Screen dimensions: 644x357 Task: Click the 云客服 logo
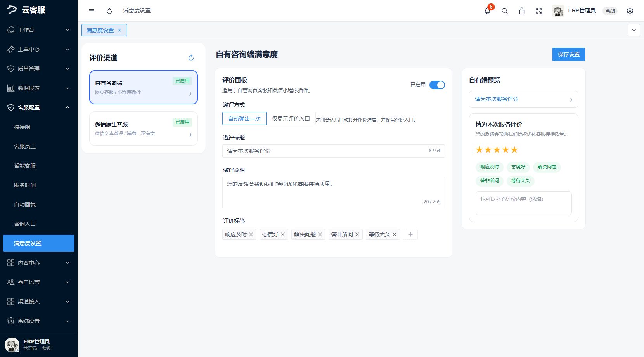click(26, 10)
